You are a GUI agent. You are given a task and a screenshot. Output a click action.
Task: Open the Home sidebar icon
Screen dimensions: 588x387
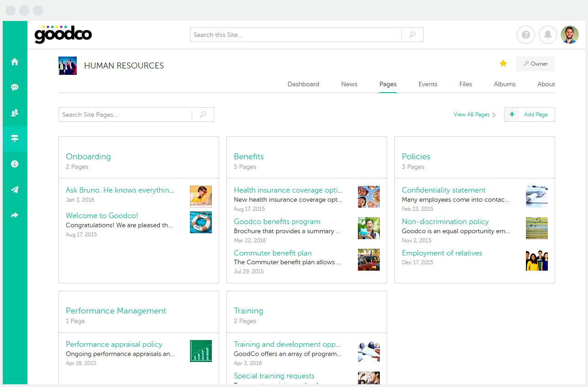click(15, 61)
